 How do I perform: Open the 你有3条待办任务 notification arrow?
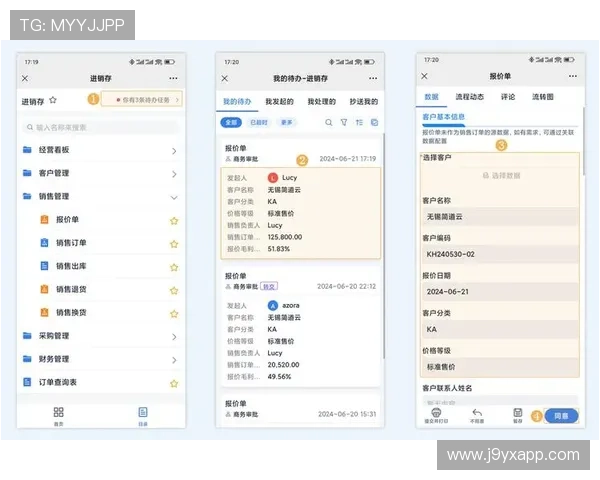point(177,100)
